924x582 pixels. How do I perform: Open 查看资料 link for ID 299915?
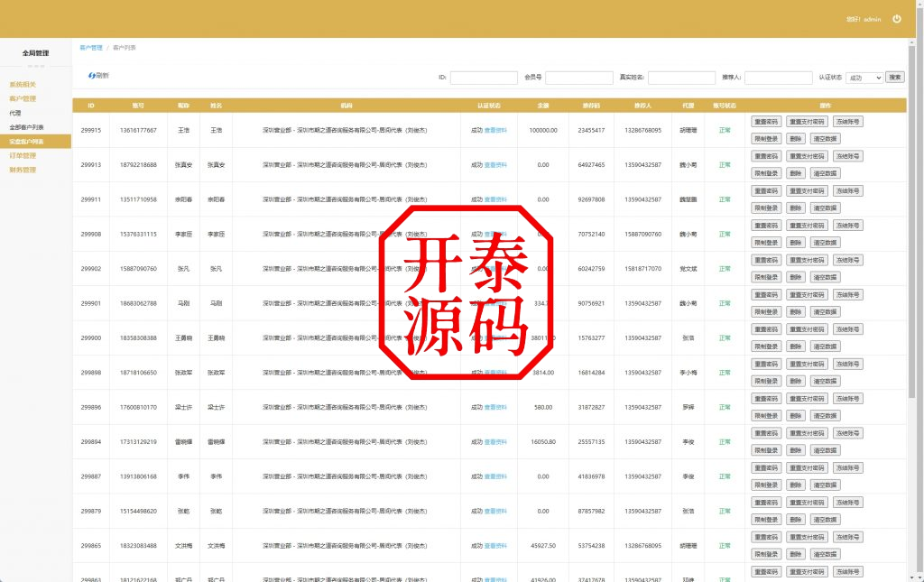[495, 130]
